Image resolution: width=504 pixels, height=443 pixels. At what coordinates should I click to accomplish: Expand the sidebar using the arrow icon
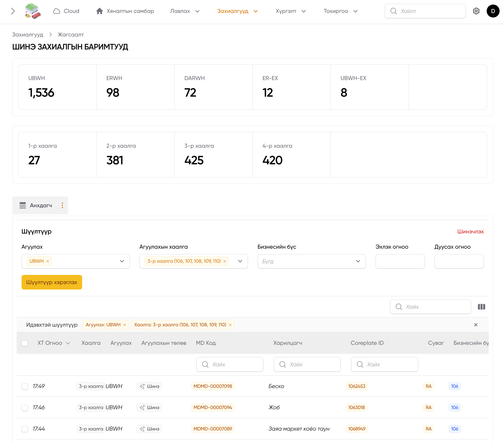coord(13,11)
